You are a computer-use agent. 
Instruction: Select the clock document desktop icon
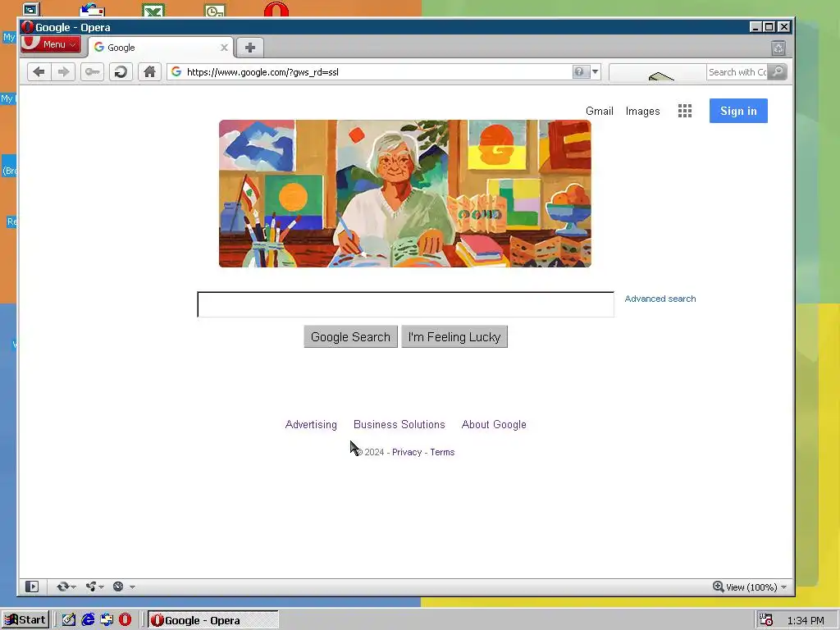click(x=216, y=10)
